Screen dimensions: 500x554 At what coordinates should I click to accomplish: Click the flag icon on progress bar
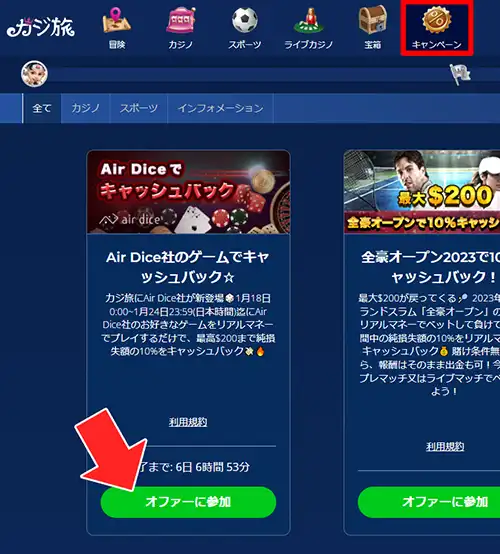(460, 74)
